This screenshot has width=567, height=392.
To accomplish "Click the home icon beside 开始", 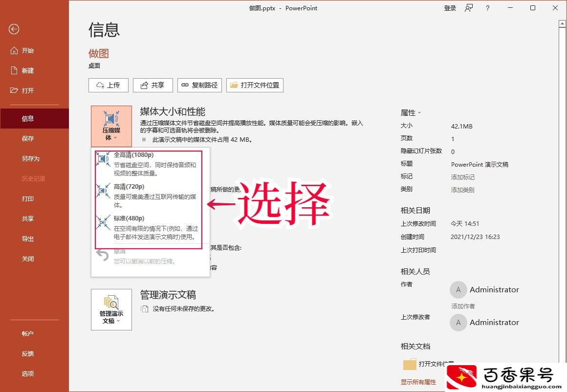I will 14,51.
